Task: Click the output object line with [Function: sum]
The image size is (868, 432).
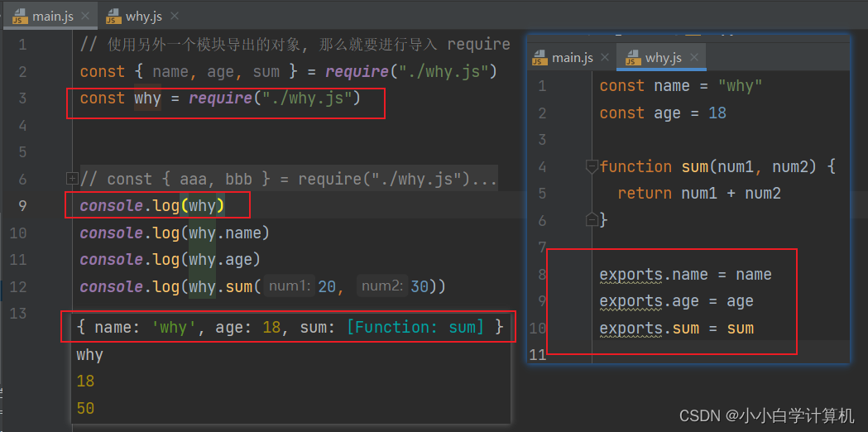Action: pyautogui.click(x=290, y=328)
